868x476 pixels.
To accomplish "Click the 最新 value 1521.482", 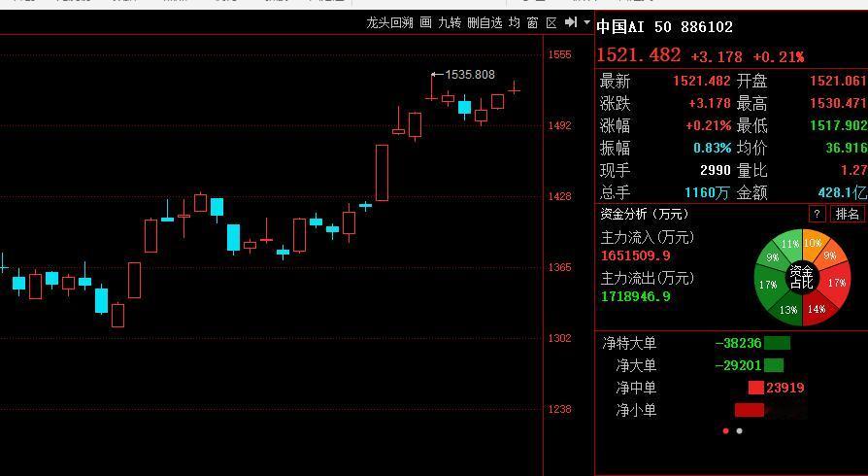I will [701, 81].
